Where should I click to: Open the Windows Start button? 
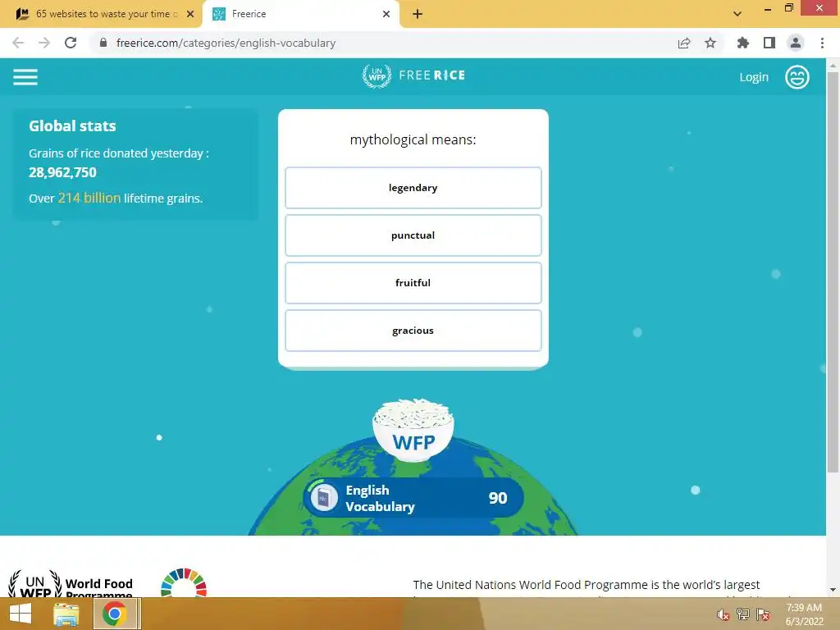point(21,614)
